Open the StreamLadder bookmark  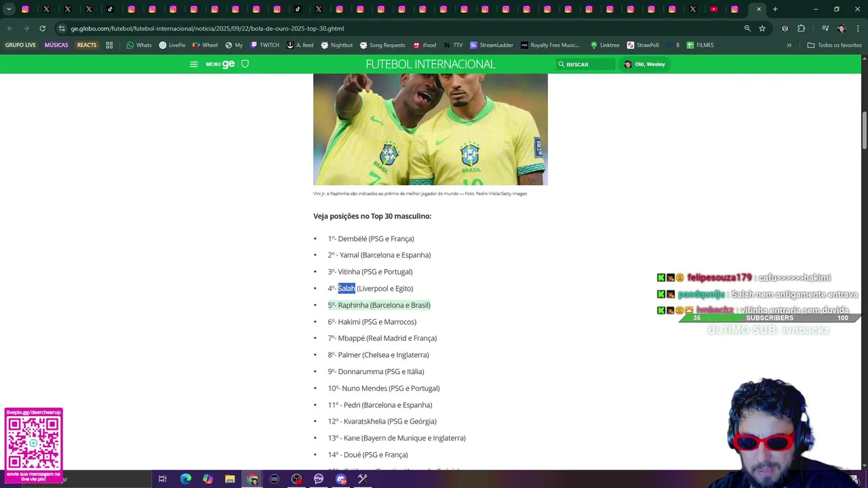(x=492, y=45)
